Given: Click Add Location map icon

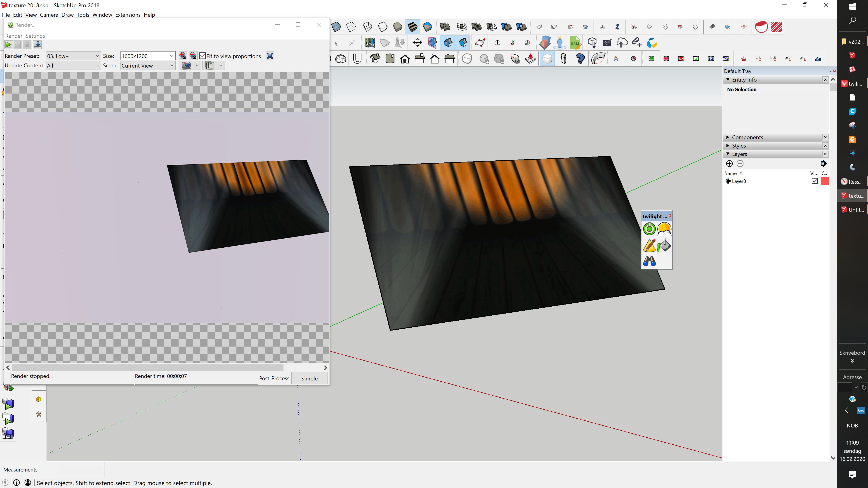Looking at the screenshot, I should (x=370, y=43).
